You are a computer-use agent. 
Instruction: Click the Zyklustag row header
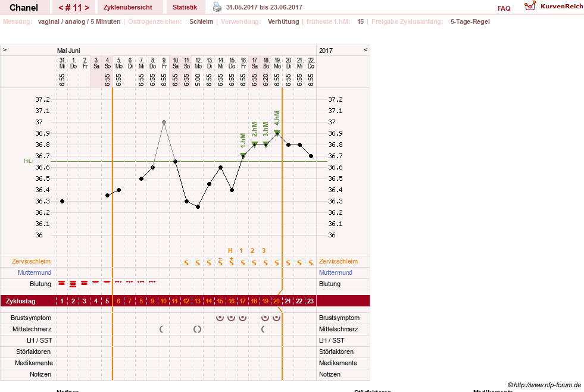point(21,301)
